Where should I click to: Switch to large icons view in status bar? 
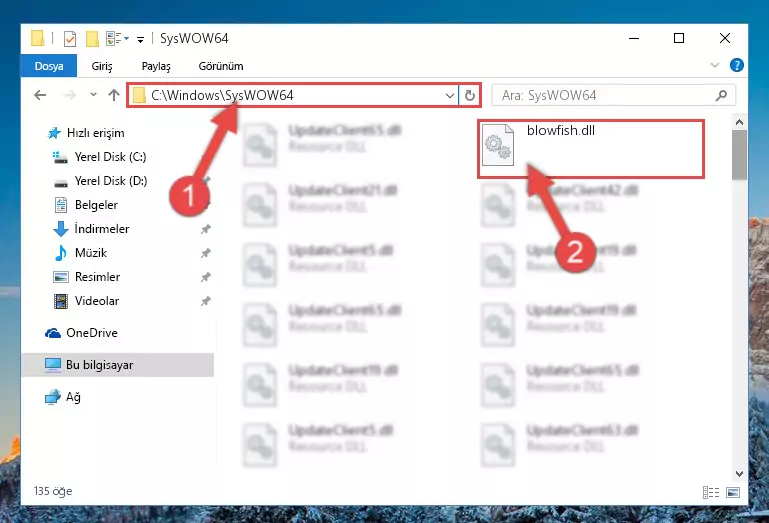tap(733, 492)
